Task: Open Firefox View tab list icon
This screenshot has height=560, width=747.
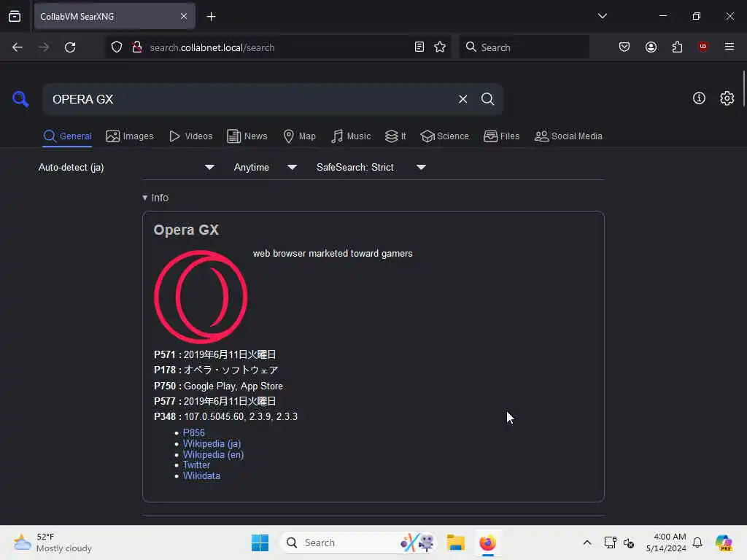Action: [x=15, y=16]
